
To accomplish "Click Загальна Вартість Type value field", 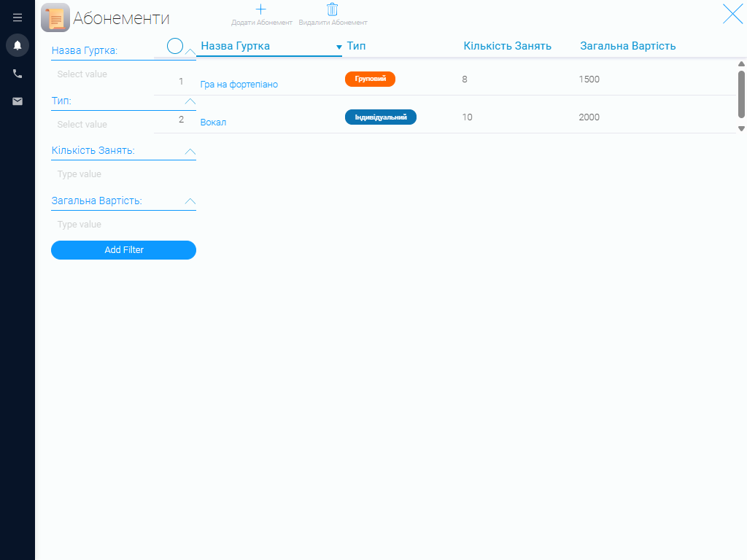I will [x=123, y=225].
